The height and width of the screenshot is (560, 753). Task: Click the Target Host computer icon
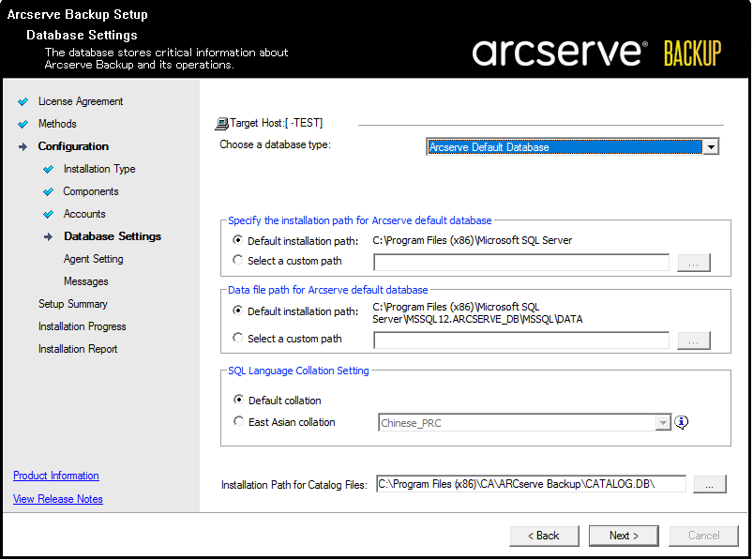coord(221,124)
